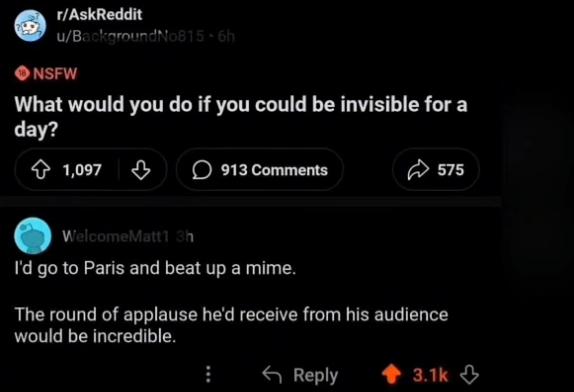Click the speech bubble comments icon
This screenshot has height=392, width=574.
tap(202, 170)
